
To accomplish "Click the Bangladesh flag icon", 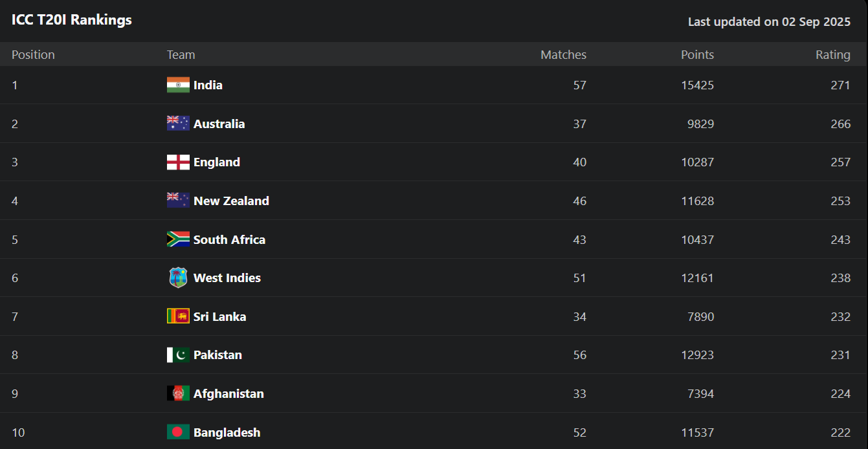I will [178, 432].
